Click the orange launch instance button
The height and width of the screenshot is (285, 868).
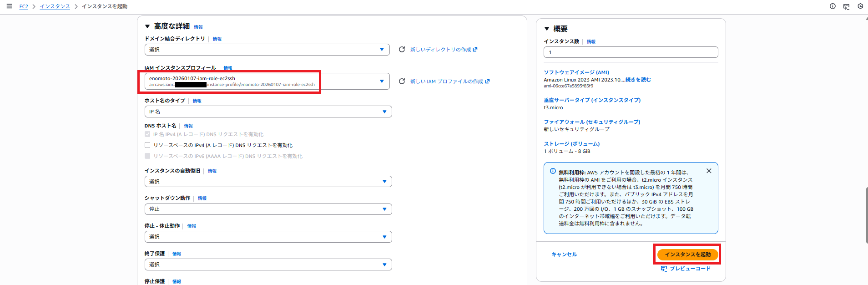tap(687, 254)
